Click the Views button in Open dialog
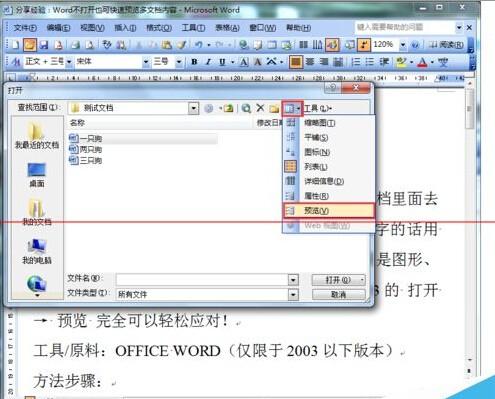495x399 pixels. (x=292, y=109)
